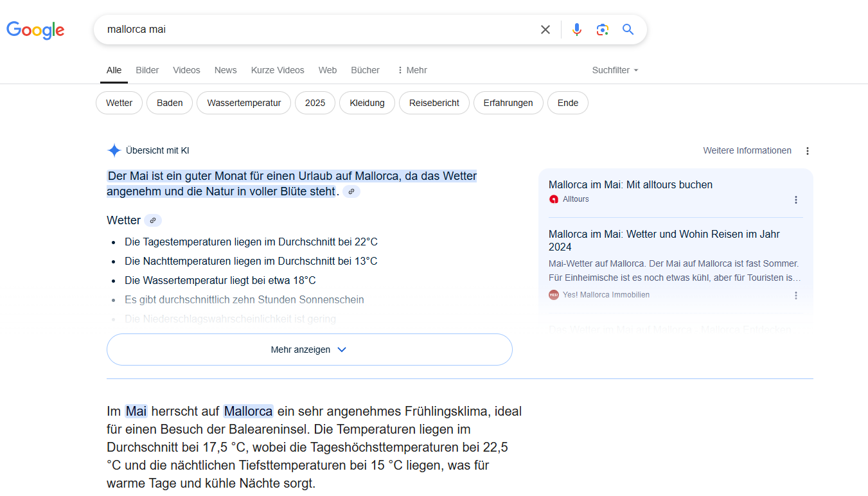The image size is (868, 496).
Task: Open three-dot menu for Yes! Mallorca Immobilien
Action: [x=796, y=296]
